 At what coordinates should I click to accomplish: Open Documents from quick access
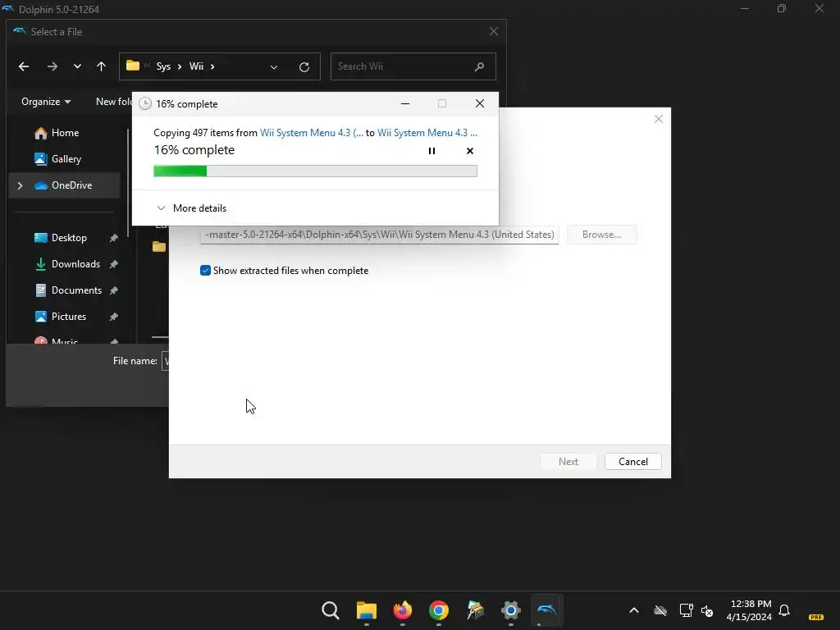pos(68,290)
